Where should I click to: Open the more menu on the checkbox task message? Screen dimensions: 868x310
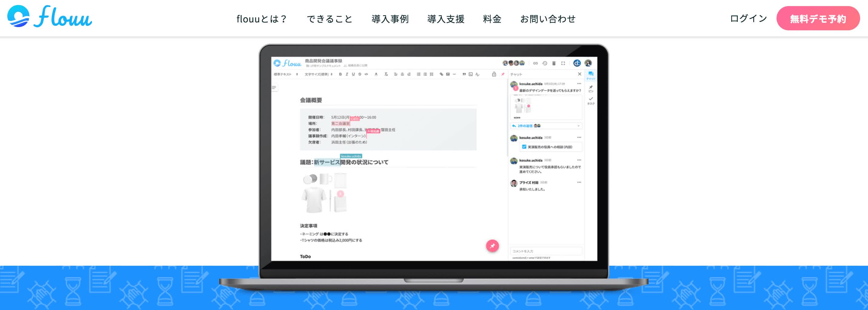point(579,138)
